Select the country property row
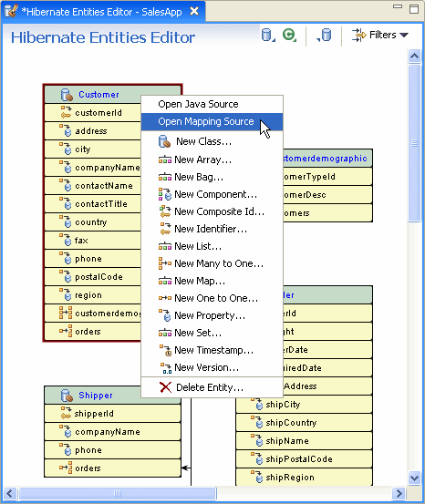 pyautogui.click(x=93, y=222)
